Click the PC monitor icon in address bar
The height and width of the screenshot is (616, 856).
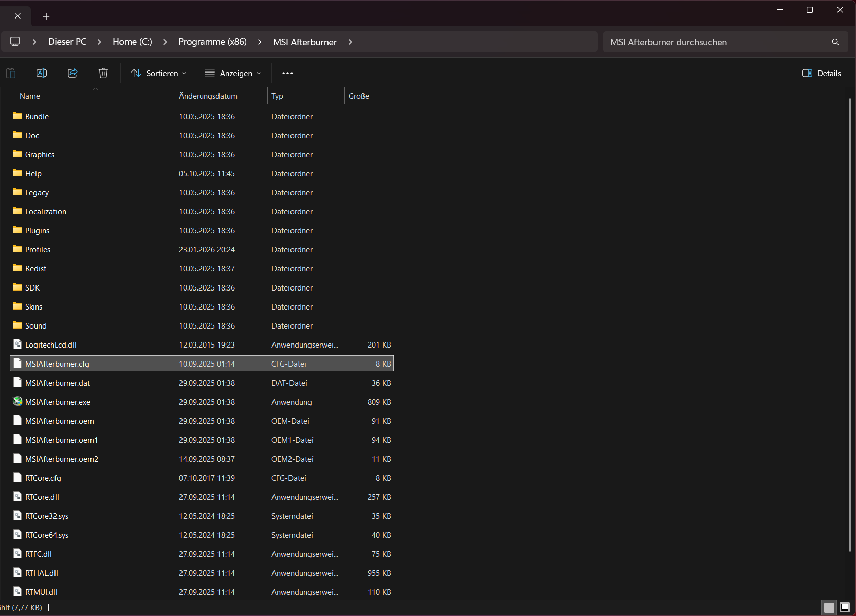pyautogui.click(x=15, y=42)
